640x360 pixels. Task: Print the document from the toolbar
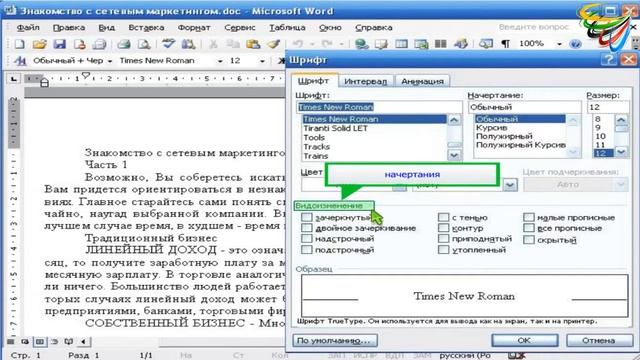pos(124,44)
